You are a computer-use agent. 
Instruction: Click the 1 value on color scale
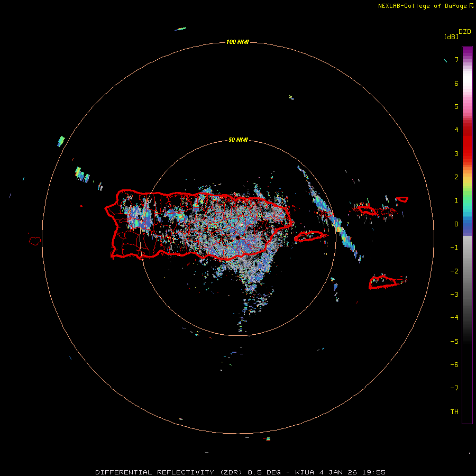pos(456,200)
